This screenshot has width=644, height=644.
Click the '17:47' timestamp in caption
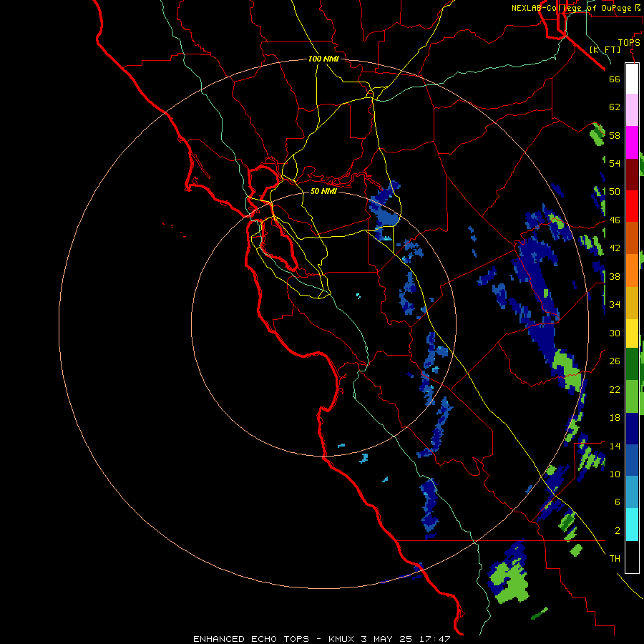[x=435, y=639]
